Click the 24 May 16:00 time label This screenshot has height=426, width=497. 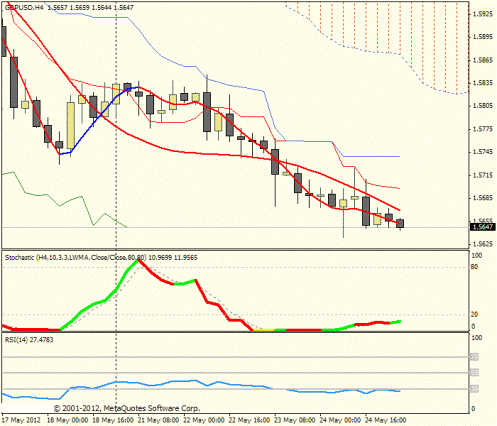pyautogui.click(x=385, y=420)
